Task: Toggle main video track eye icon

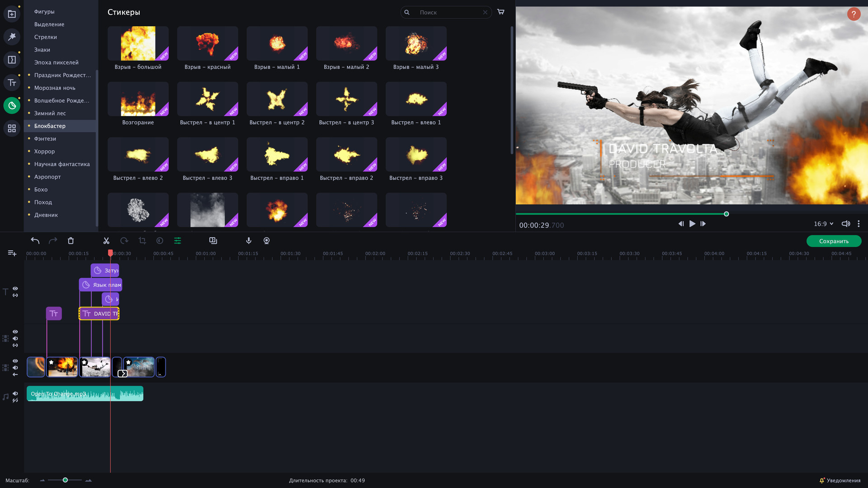Action: pos(15,361)
